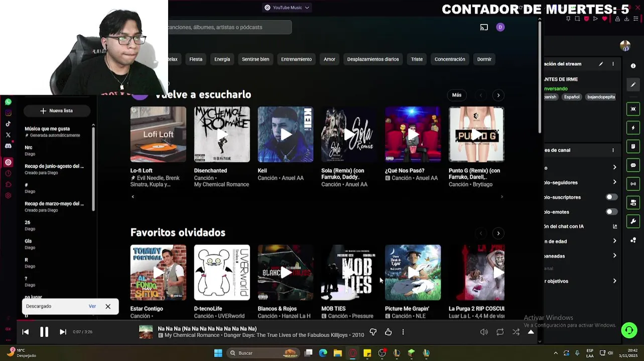The width and height of the screenshot is (644, 361).
Task: Open channel settings three-dot menu
Action: click(x=613, y=150)
